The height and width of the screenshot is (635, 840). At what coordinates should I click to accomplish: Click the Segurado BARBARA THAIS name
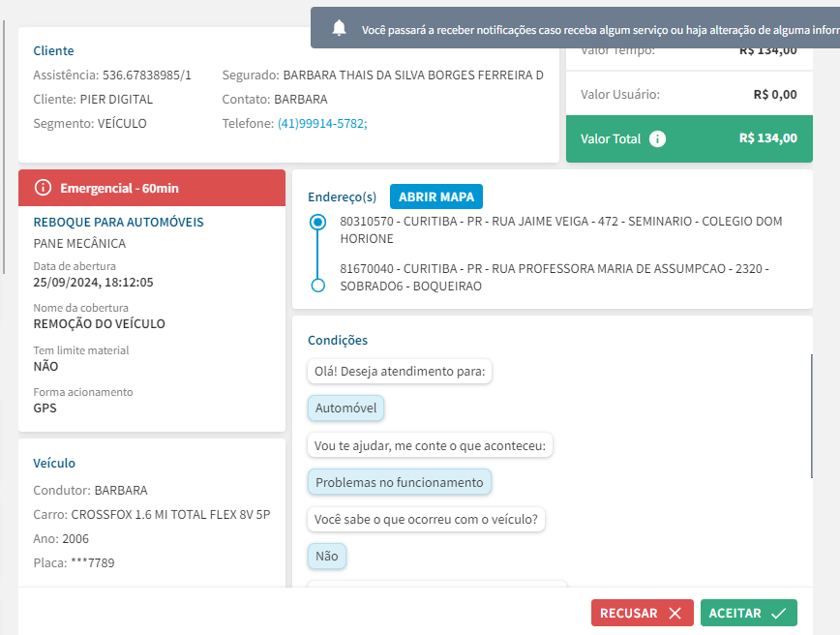(413, 76)
